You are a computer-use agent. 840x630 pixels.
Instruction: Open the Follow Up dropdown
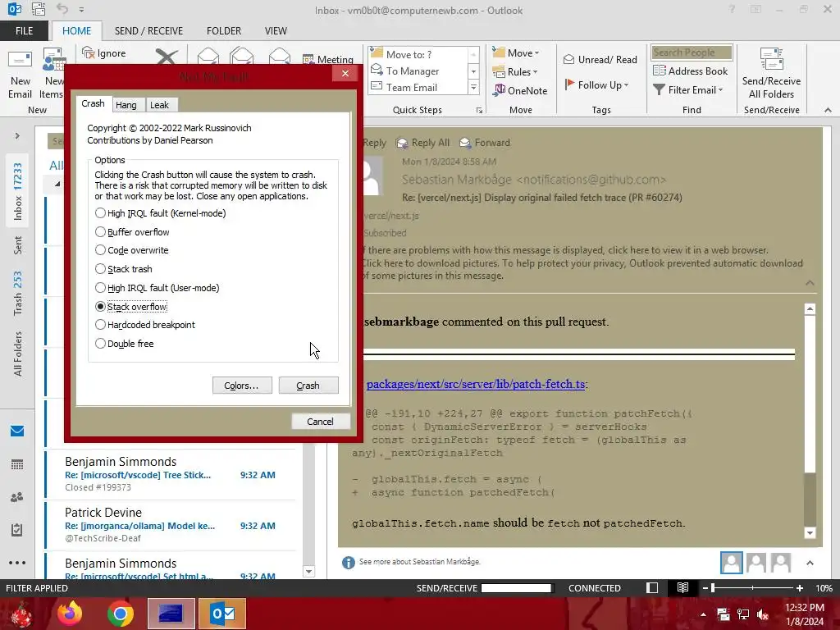click(597, 84)
